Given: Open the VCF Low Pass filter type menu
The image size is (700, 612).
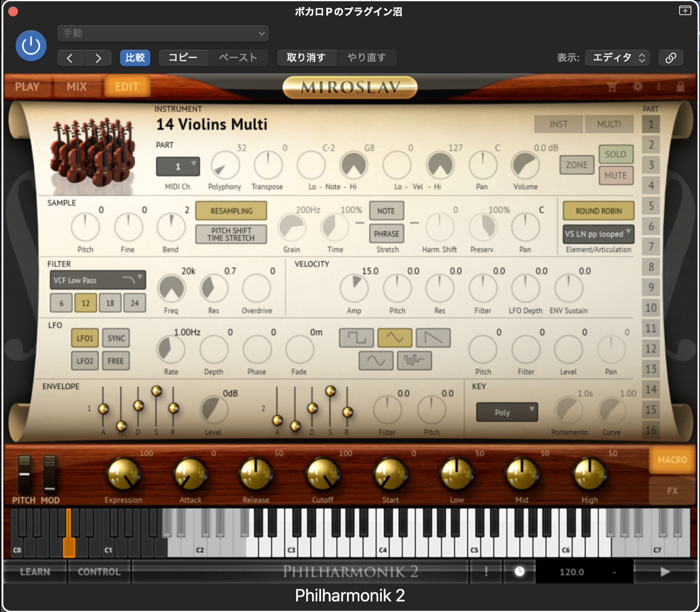Looking at the screenshot, I should pos(98,280).
